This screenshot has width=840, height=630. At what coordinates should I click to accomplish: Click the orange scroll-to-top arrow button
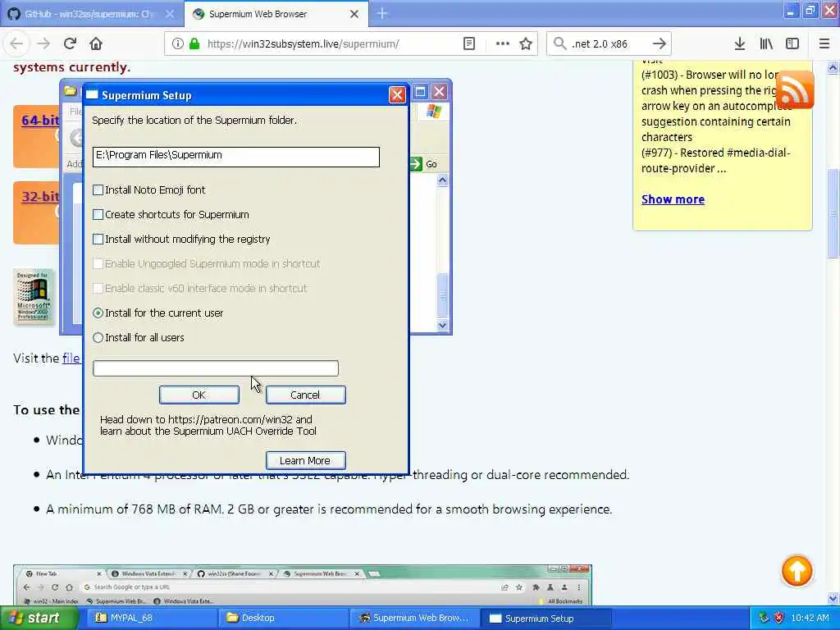point(797,571)
